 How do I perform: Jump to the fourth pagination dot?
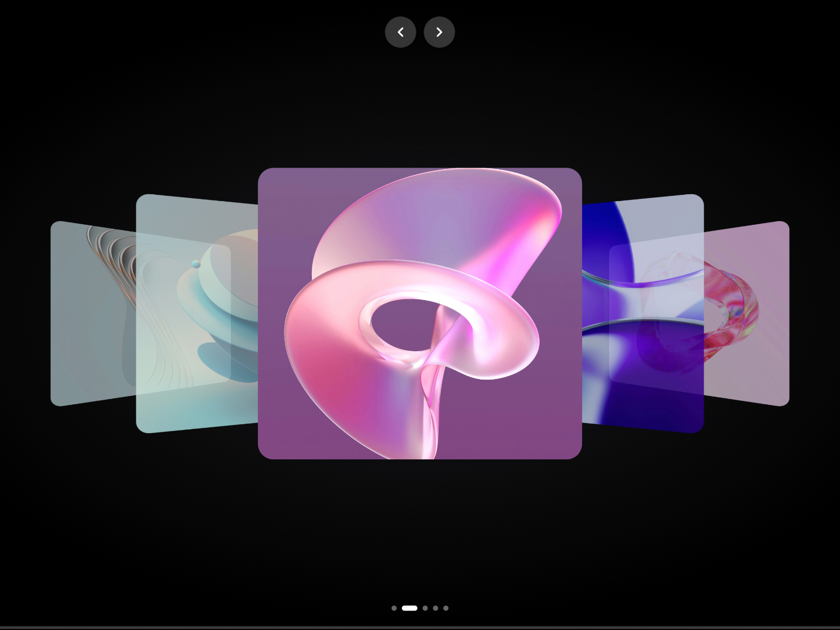(x=436, y=608)
